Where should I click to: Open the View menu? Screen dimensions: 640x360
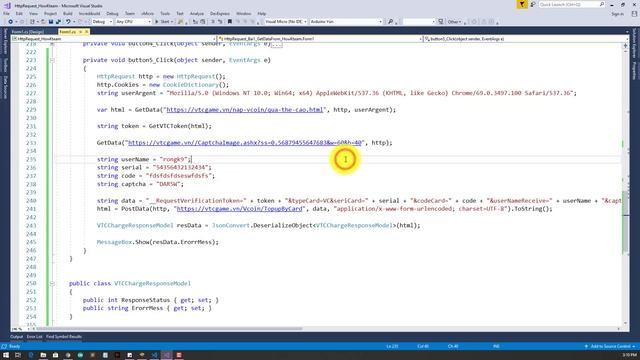point(33,13)
